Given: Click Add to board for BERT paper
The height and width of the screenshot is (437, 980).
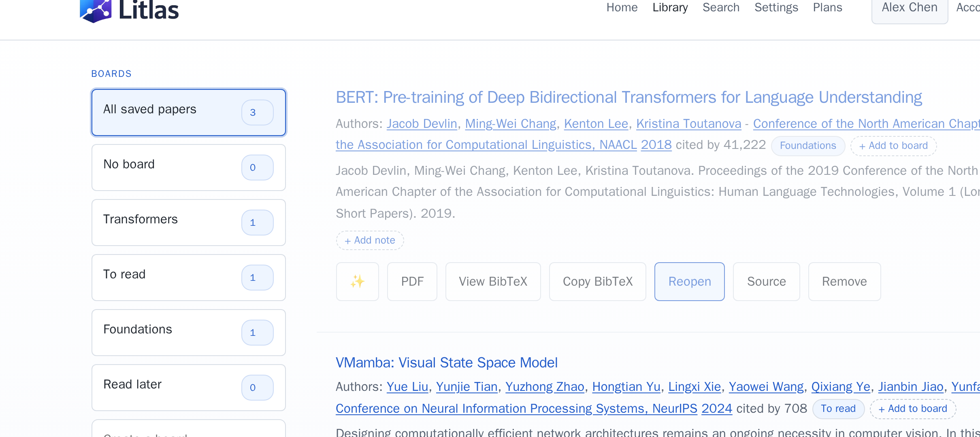Looking at the screenshot, I should (x=893, y=146).
